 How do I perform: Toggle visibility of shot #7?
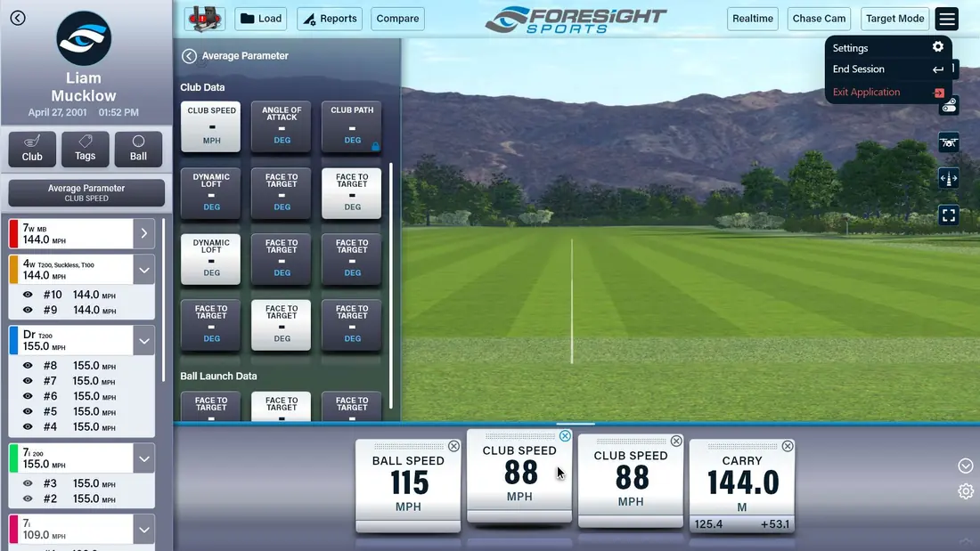click(x=28, y=381)
